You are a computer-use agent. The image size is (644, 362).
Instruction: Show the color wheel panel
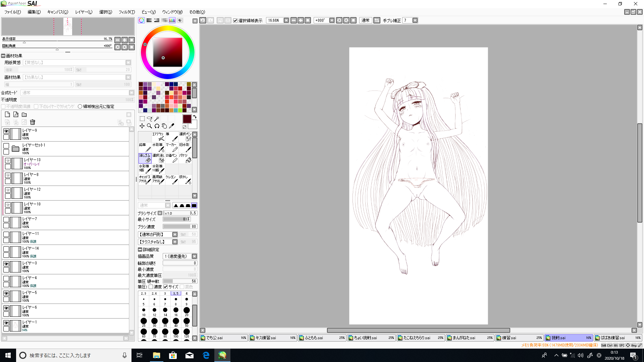coord(142,20)
